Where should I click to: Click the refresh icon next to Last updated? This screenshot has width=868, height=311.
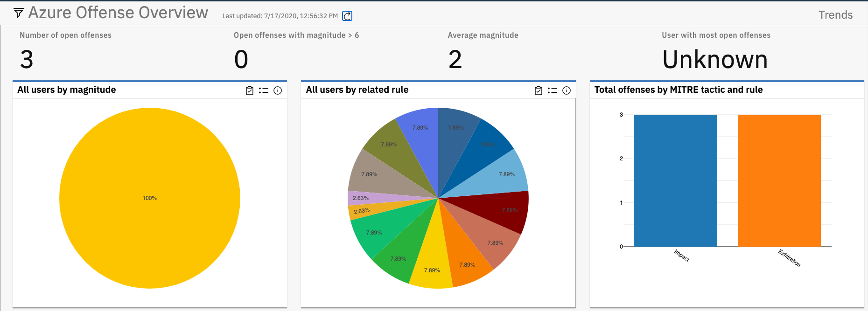[x=347, y=16]
